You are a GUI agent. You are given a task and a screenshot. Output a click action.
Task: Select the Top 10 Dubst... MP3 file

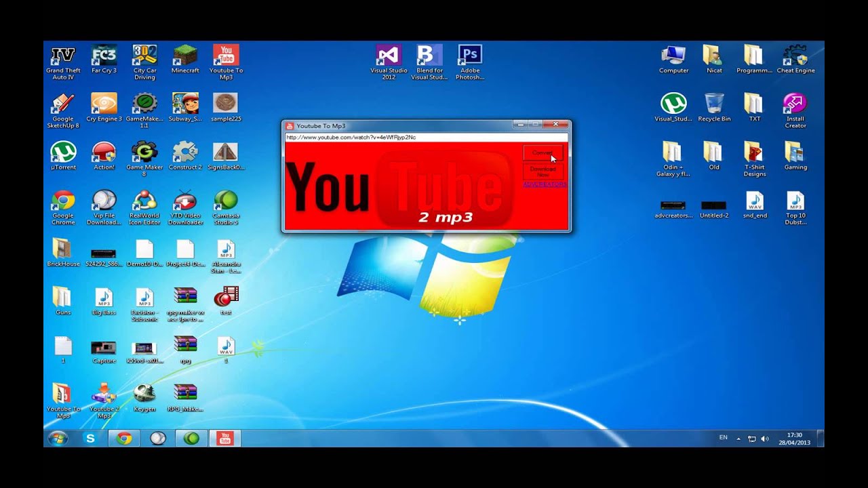pyautogui.click(x=795, y=207)
